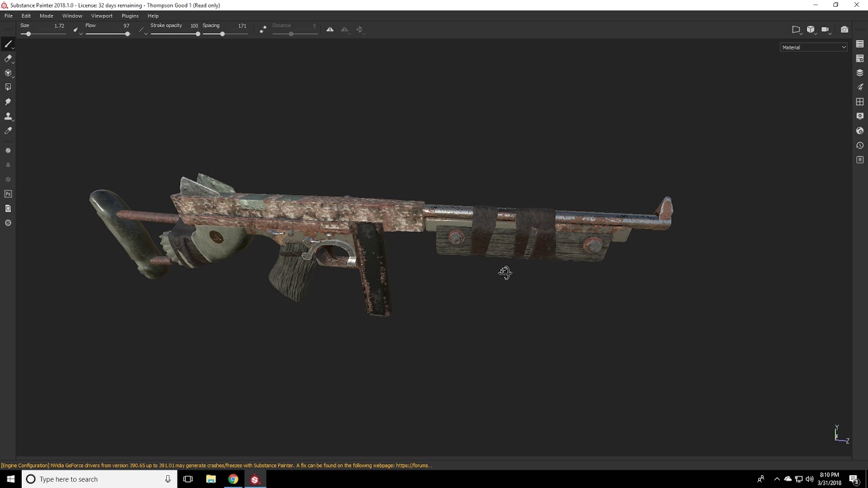Viewport: 868px width, 488px height.
Task: Open the Window menu
Action: tap(72, 16)
